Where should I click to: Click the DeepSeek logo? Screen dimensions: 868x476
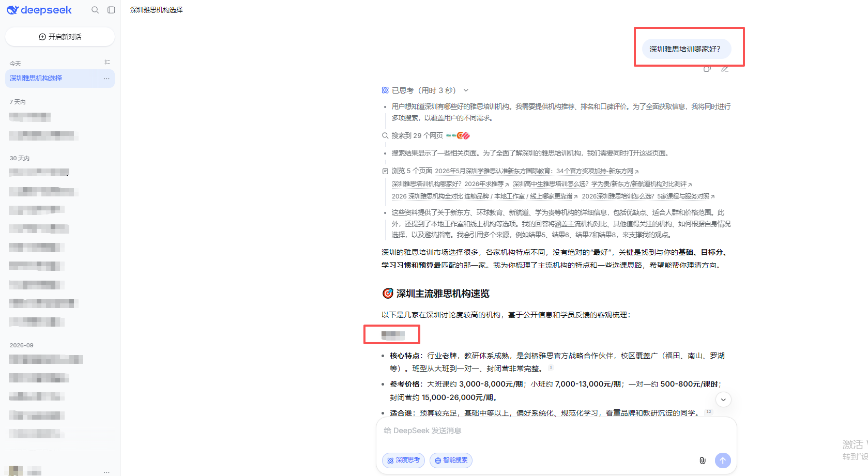39,10
